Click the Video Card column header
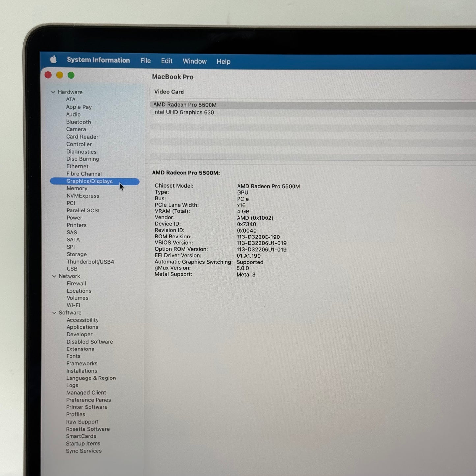 click(169, 92)
